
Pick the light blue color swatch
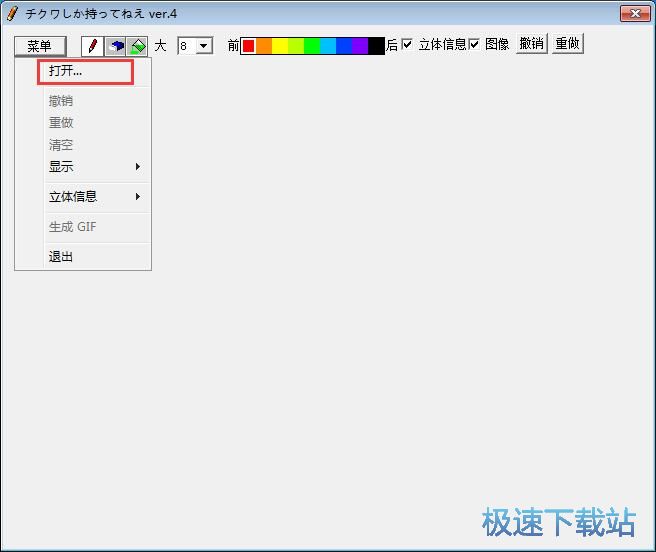(328, 46)
